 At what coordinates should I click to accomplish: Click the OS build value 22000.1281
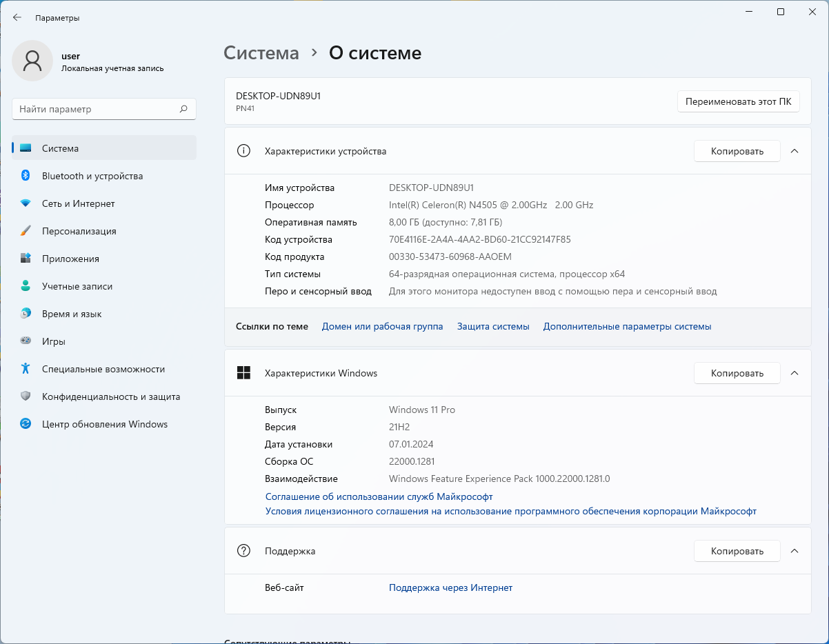coord(412,461)
